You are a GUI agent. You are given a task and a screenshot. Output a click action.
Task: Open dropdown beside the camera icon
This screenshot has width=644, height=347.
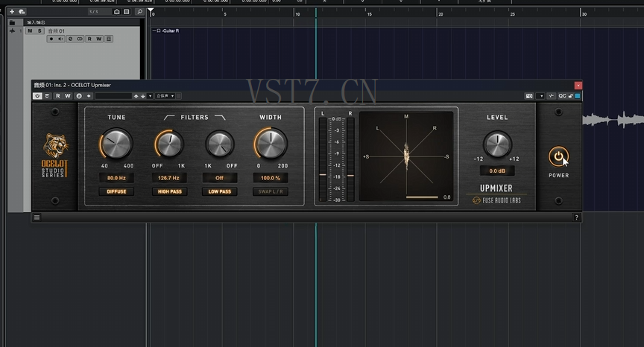540,96
